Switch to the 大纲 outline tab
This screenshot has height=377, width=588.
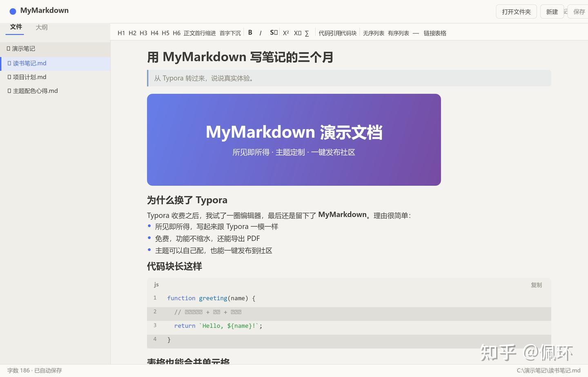point(42,27)
